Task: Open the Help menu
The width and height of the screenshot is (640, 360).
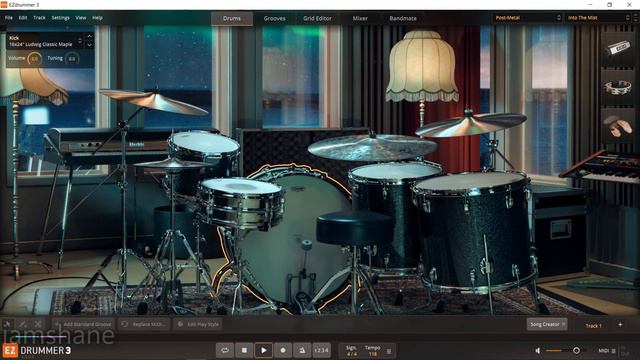Action: click(x=97, y=18)
